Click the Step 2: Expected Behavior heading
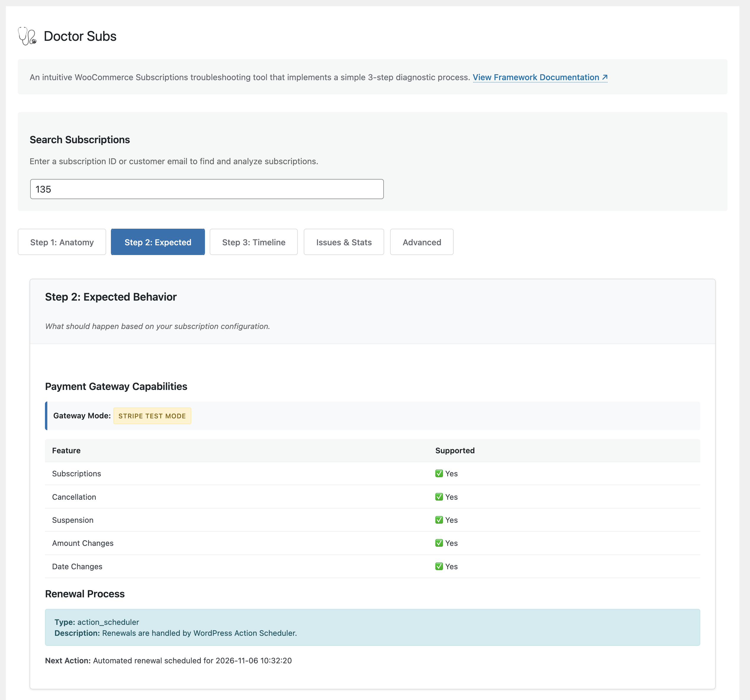 [111, 297]
